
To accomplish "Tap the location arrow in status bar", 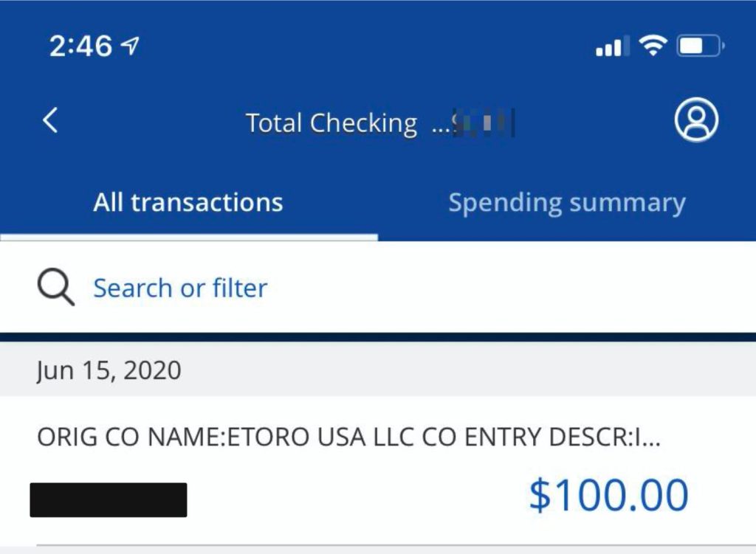I will pyautogui.click(x=130, y=47).
